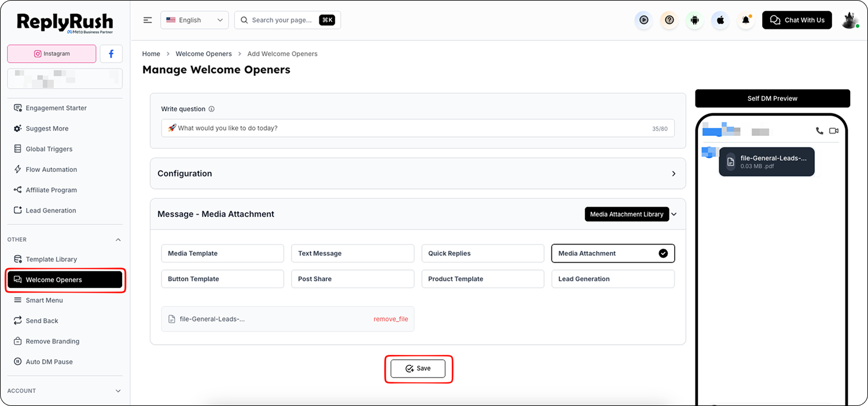The image size is (868, 406).
Task: Open Global Triggers in sidebar
Action: (49, 149)
